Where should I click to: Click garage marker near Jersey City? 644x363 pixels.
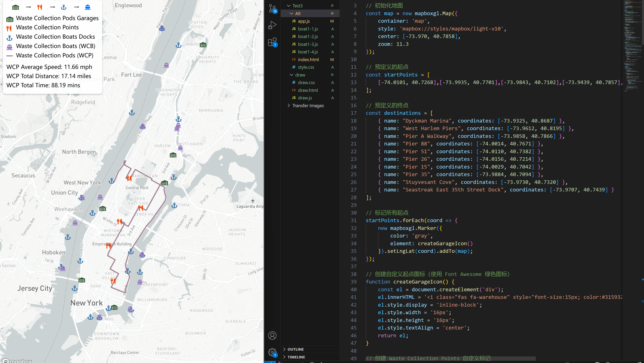coord(82,280)
